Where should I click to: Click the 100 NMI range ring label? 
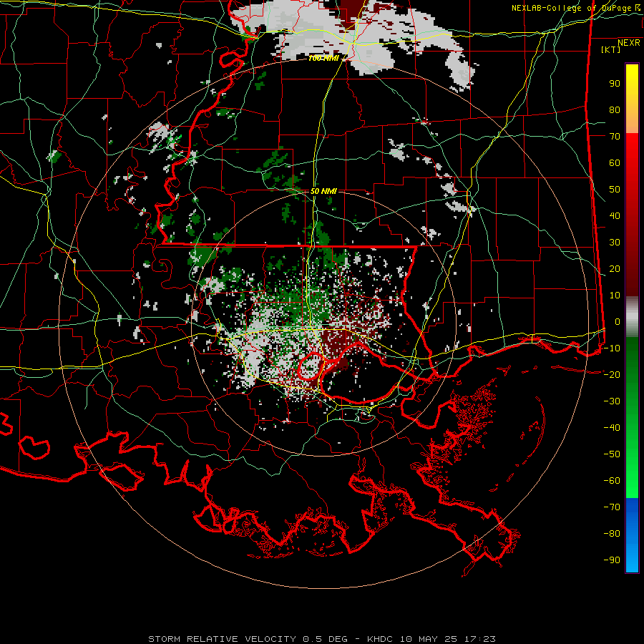pos(323,59)
